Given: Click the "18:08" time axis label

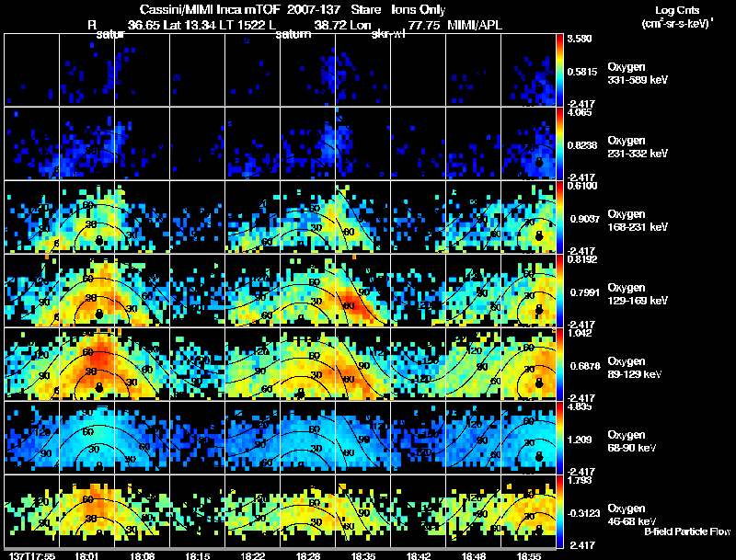Looking at the screenshot, I should [x=143, y=555].
